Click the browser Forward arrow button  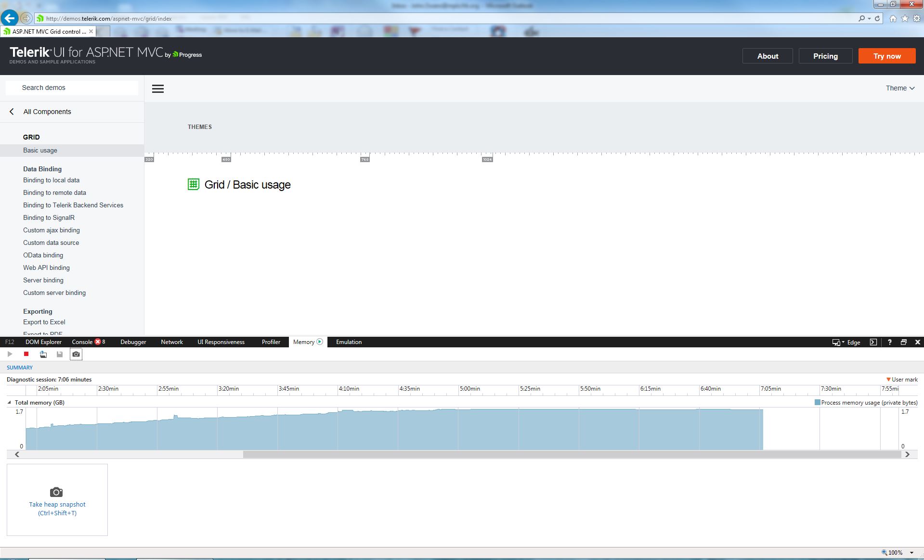pyautogui.click(x=26, y=18)
